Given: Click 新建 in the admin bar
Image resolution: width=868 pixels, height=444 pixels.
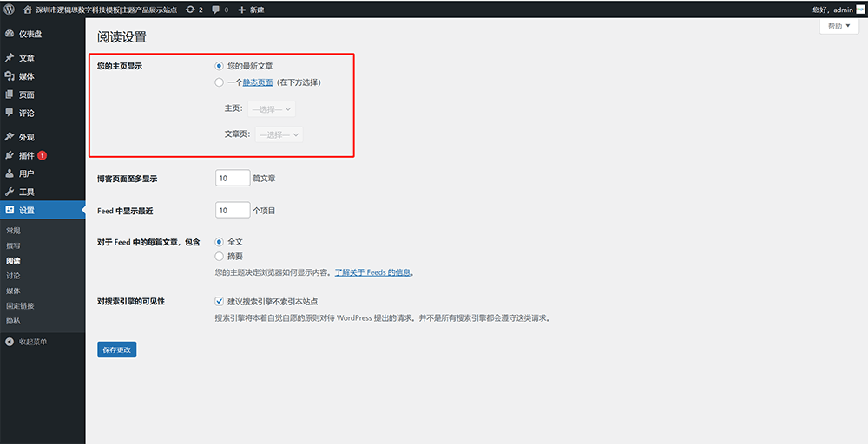Looking at the screenshot, I should coord(257,10).
